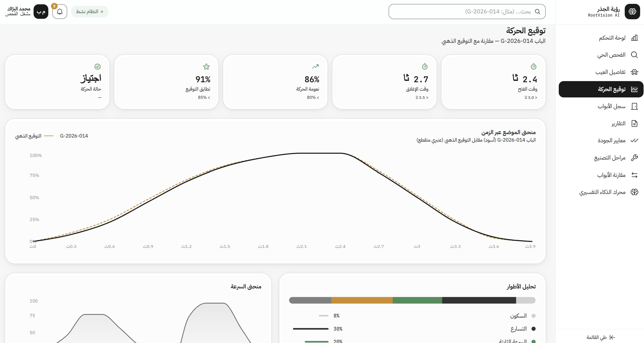Open تفاصيل العيب menu item

[x=601, y=72]
